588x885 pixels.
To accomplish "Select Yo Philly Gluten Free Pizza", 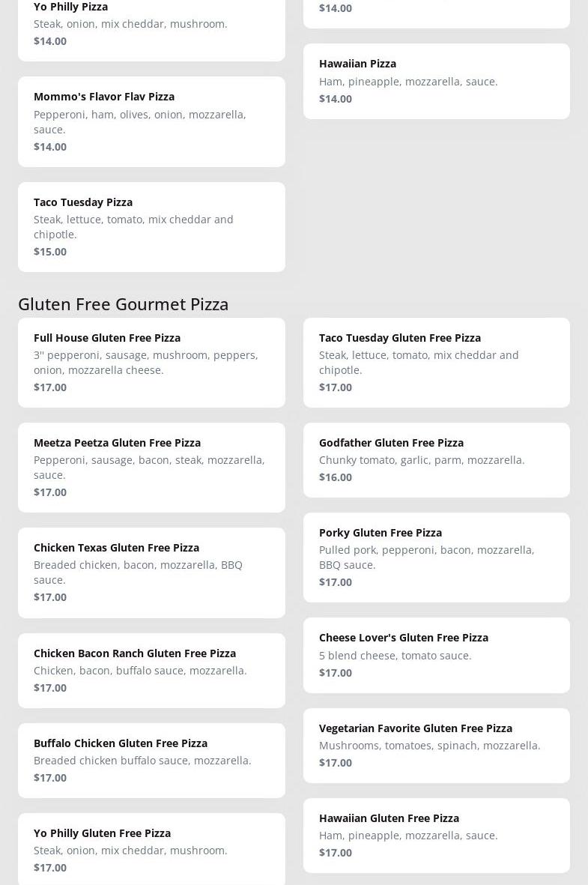I will pos(151,850).
